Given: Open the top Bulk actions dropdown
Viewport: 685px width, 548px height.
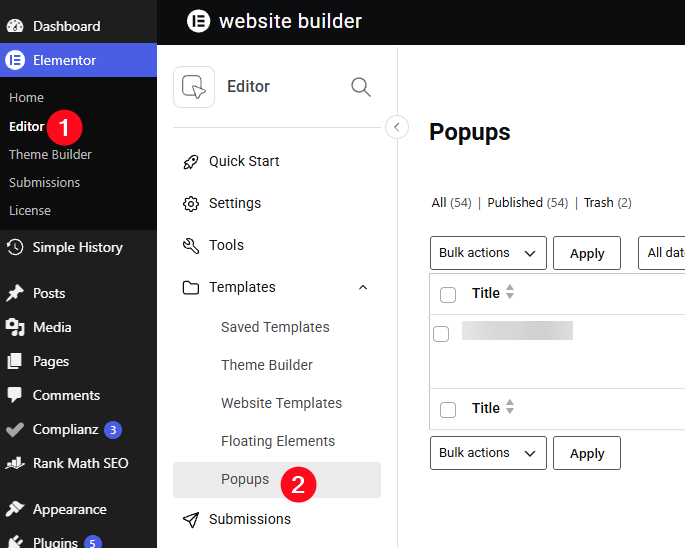Looking at the screenshot, I should tap(488, 253).
